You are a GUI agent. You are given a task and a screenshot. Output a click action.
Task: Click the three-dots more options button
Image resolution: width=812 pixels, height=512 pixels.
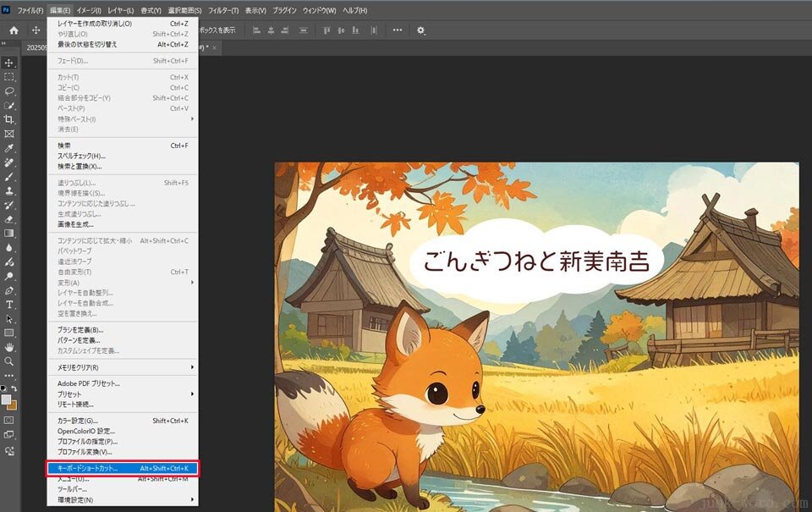click(x=398, y=30)
